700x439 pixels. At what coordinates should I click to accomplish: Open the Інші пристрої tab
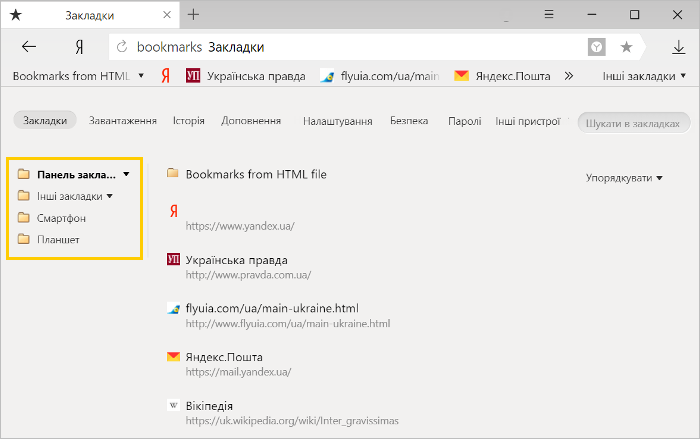(528, 121)
